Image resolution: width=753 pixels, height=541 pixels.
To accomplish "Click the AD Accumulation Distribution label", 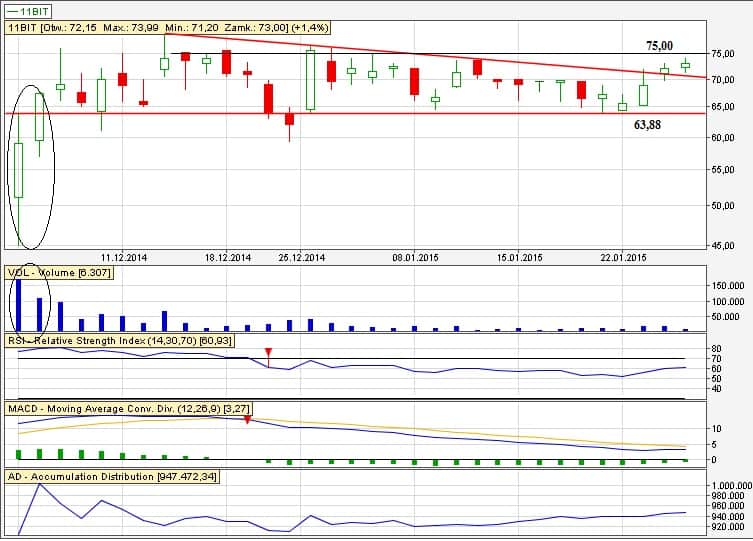I will point(112,477).
